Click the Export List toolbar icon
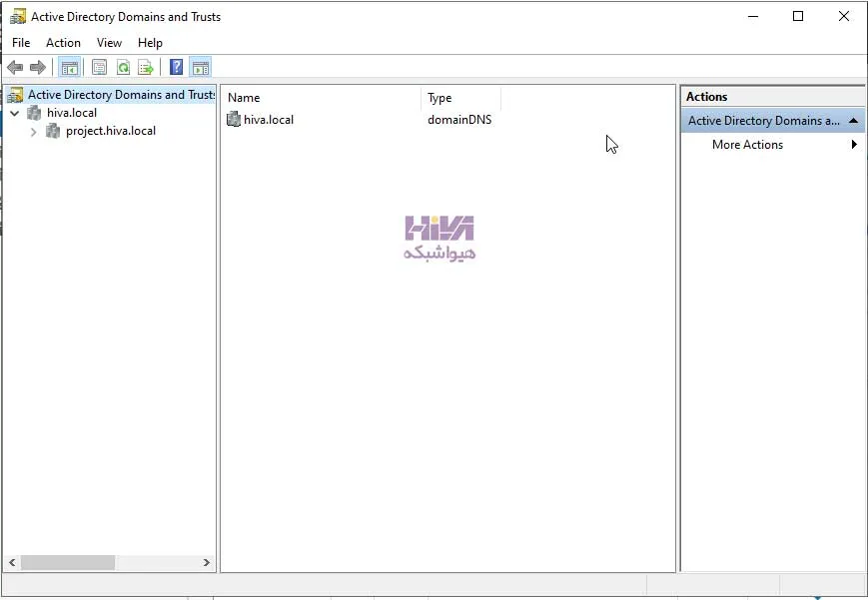Viewport: 868px width, 600px height. point(146,68)
